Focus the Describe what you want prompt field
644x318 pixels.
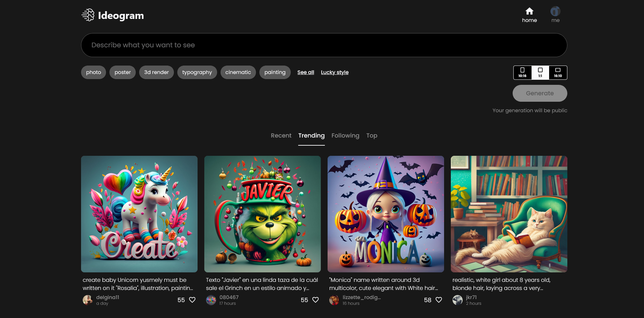pyautogui.click(x=324, y=45)
